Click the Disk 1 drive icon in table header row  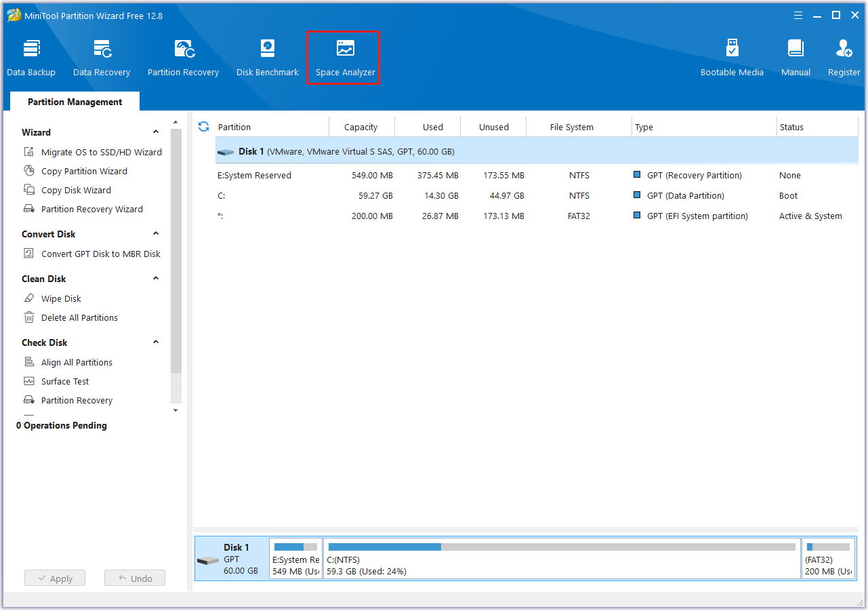[x=226, y=152]
